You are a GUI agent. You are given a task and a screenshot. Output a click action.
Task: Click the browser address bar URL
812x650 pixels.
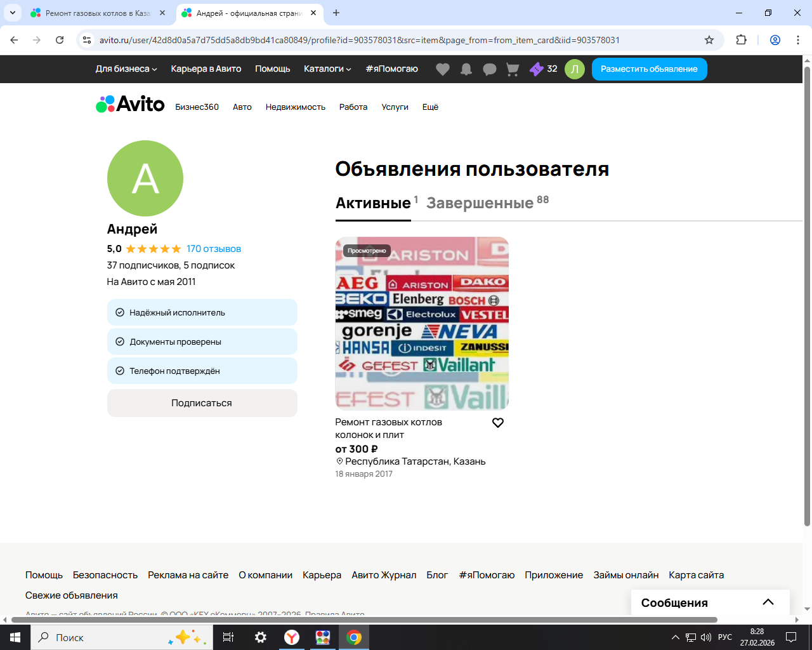[x=360, y=40]
